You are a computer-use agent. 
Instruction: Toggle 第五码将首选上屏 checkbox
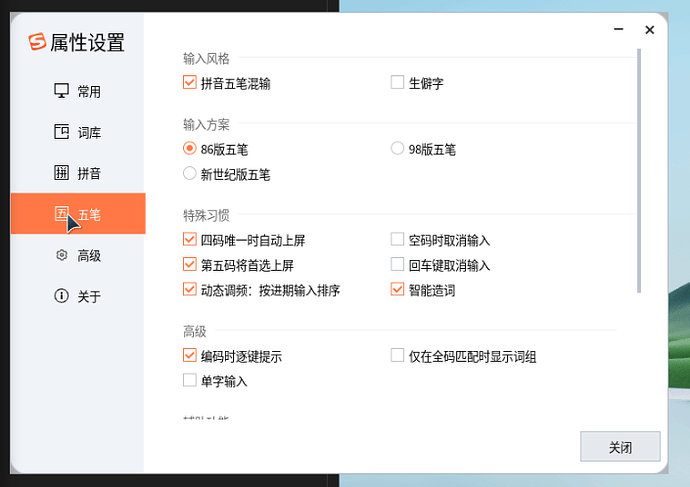(x=190, y=264)
